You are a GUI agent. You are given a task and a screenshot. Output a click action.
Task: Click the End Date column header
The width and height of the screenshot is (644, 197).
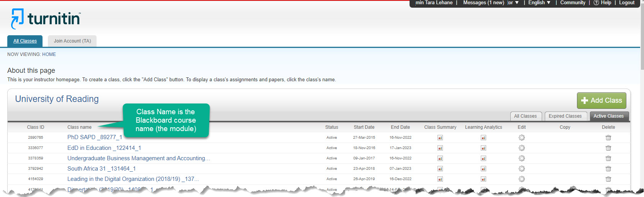tap(400, 127)
